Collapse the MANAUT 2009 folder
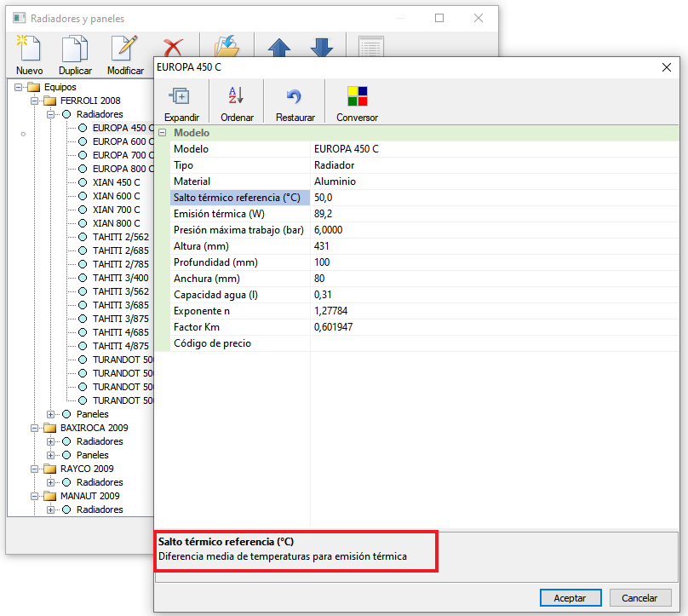Screen dimensions: 688x616 click(35, 496)
